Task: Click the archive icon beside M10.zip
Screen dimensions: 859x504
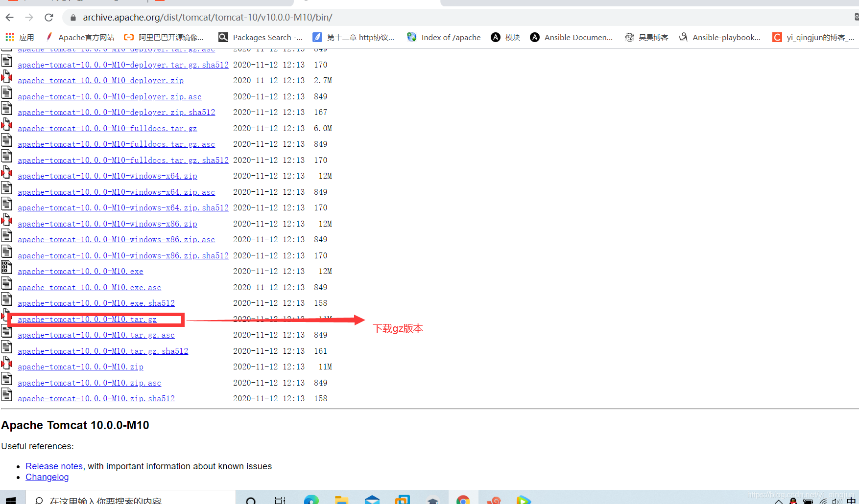Action: point(7,363)
